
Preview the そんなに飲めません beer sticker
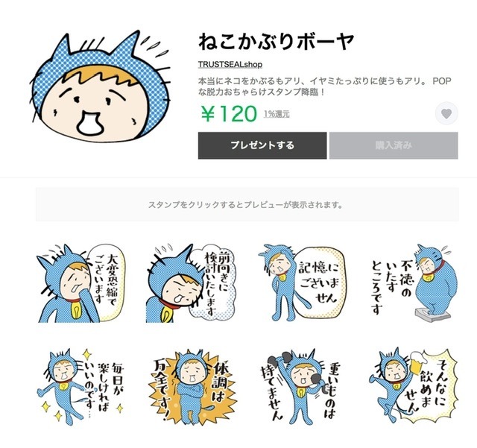[x=414, y=387]
